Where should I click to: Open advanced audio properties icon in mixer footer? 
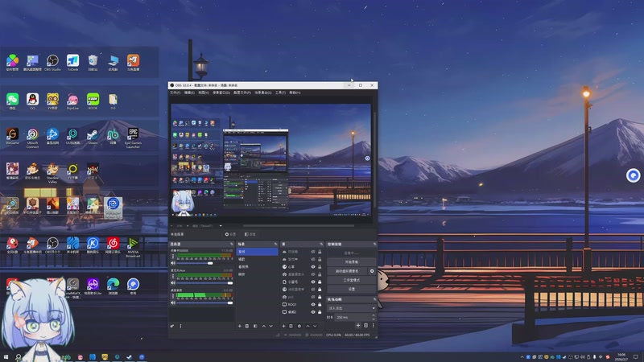tap(172, 326)
